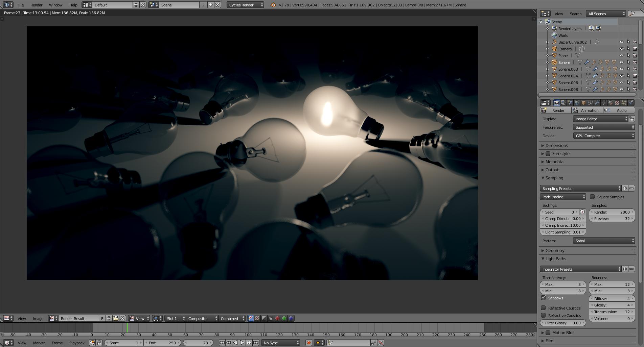
Task: Open the Scene properties tab icon
Action: (570, 103)
